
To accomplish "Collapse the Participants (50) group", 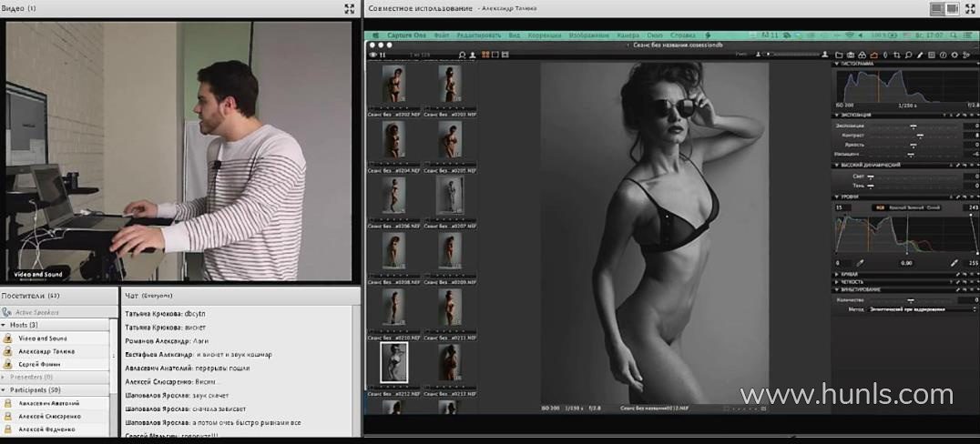I will [x=5, y=389].
